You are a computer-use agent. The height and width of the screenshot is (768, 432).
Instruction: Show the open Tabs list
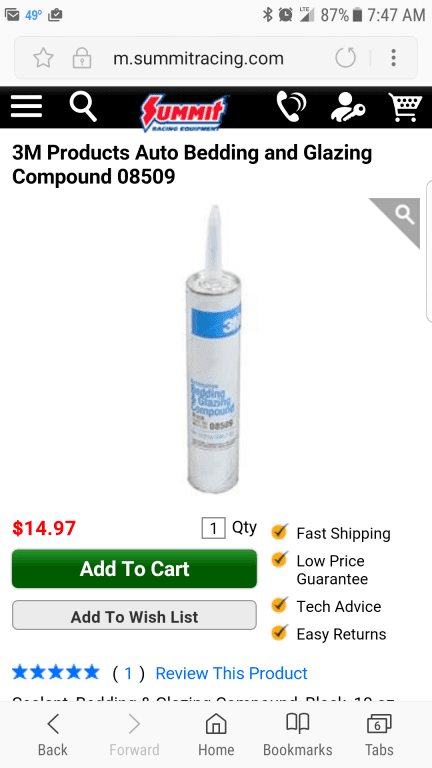point(379,734)
